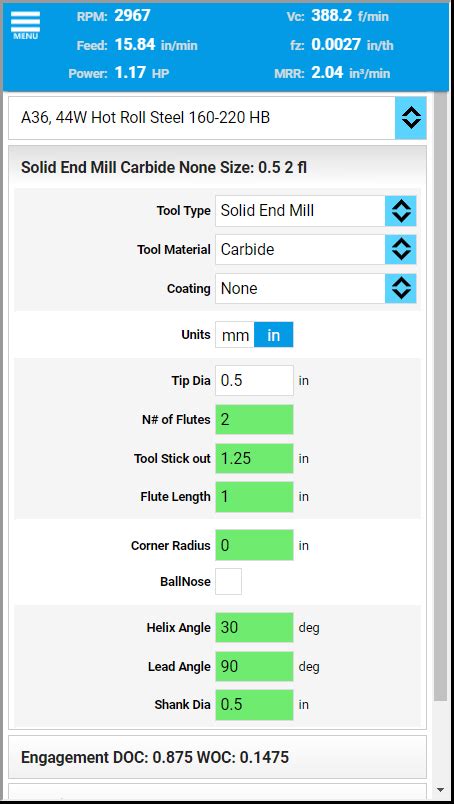454x804 pixels.
Task: Click the Tool Type arrows icon
Action: tap(401, 211)
